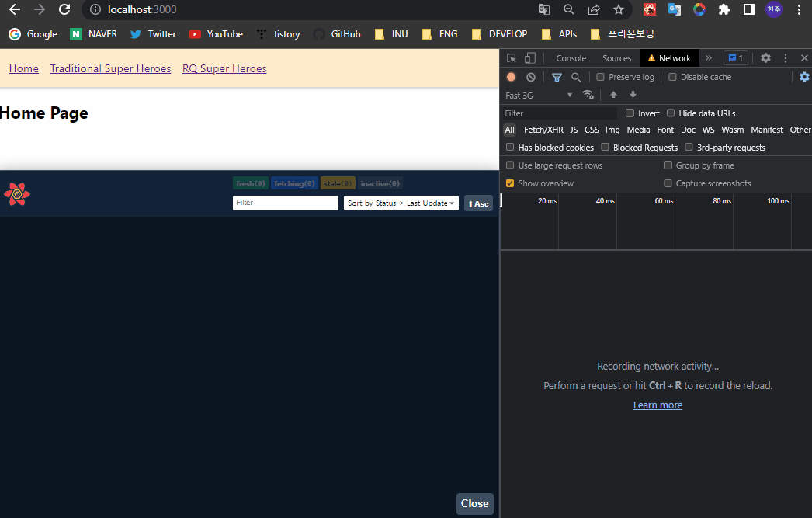This screenshot has height=518, width=812.
Task: Reload the localhost page
Action: 64,9
